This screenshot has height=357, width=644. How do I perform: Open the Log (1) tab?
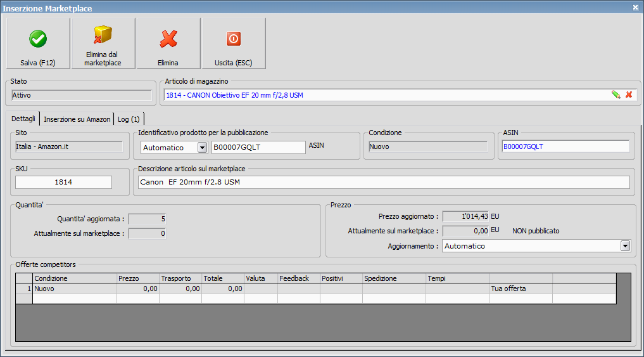(130, 119)
